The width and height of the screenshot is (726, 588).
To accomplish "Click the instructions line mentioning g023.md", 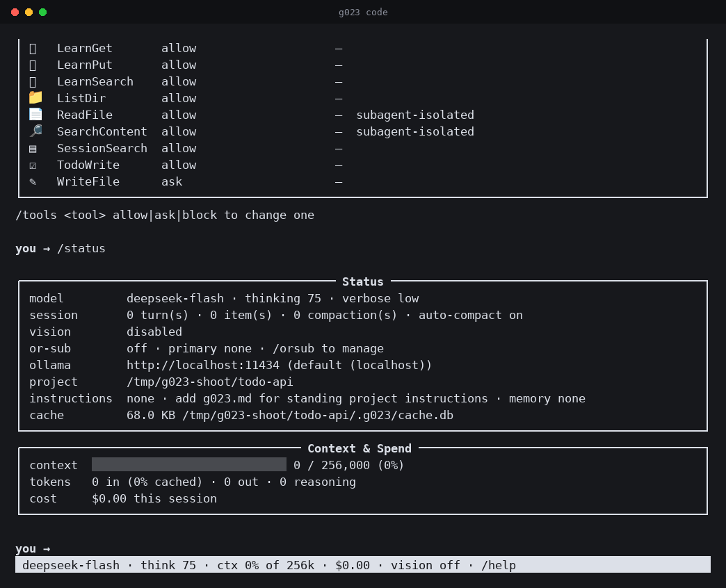I will [355, 398].
